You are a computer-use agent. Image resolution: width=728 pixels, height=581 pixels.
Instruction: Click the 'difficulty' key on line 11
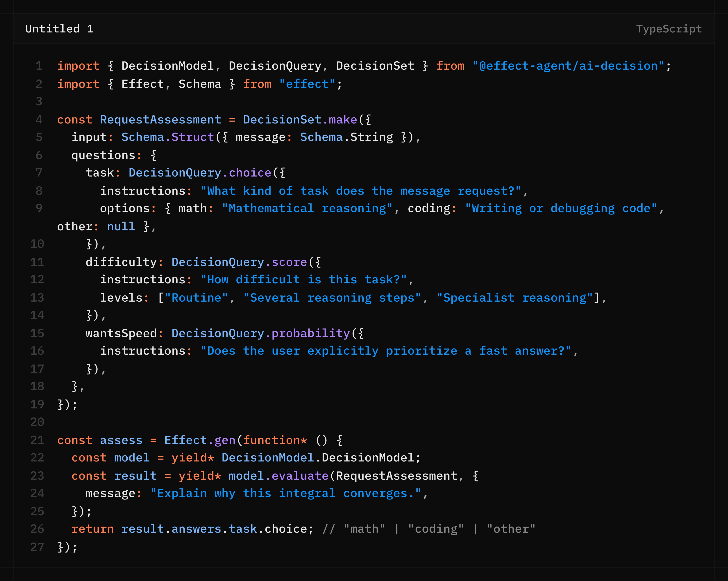(121, 262)
